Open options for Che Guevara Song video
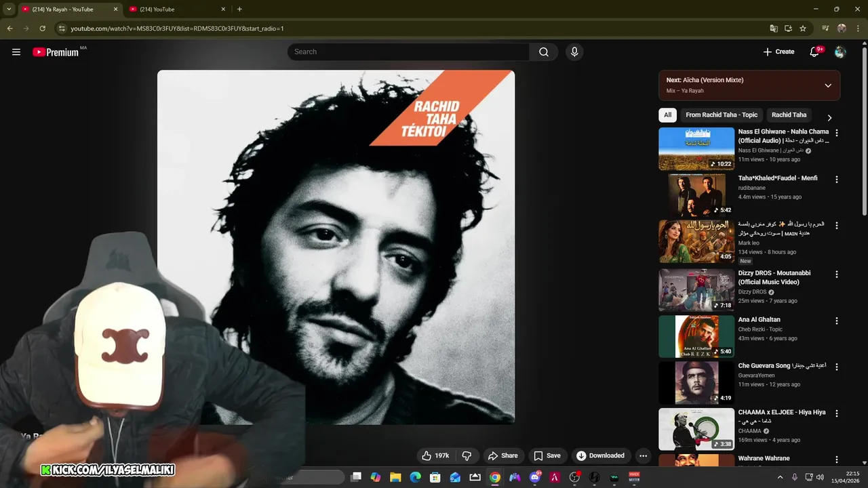 click(x=836, y=367)
